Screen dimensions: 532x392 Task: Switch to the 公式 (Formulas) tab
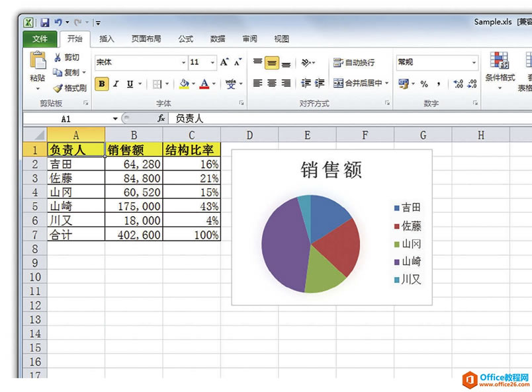[185, 39]
